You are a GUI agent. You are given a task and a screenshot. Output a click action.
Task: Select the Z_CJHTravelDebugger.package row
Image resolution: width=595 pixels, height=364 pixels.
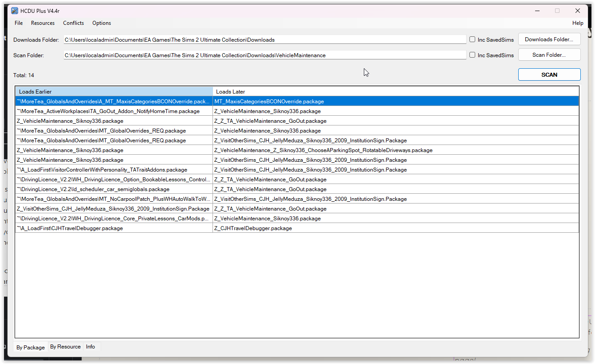(253, 228)
